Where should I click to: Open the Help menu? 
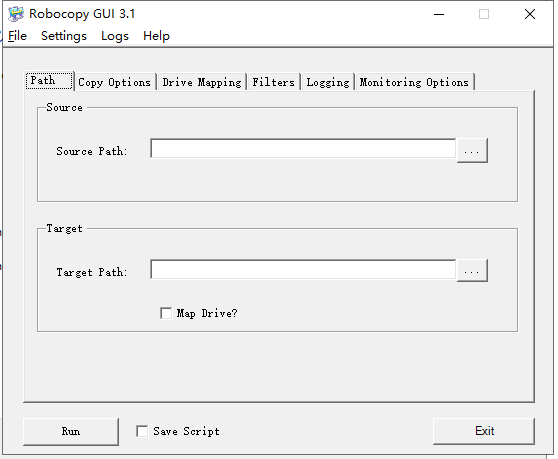point(156,36)
